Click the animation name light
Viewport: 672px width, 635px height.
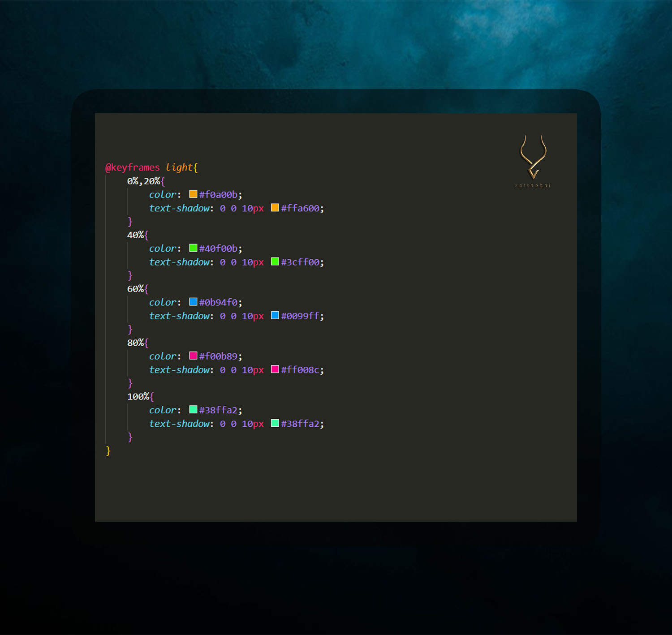click(179, 167)
